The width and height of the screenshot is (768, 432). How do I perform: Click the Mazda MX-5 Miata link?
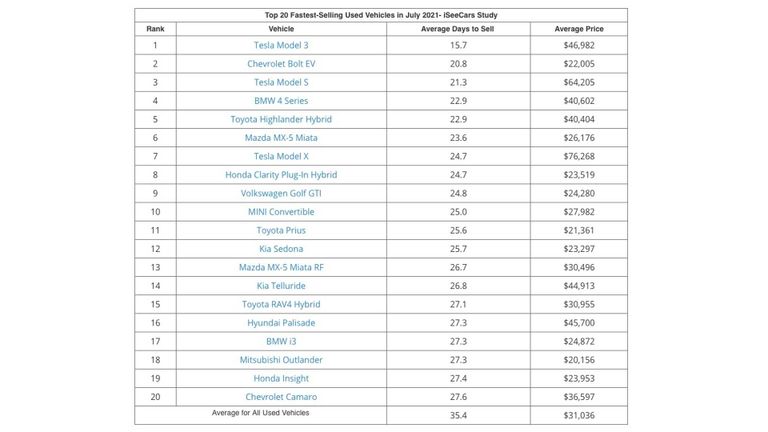pyautogui.click(x=281, y=138)
